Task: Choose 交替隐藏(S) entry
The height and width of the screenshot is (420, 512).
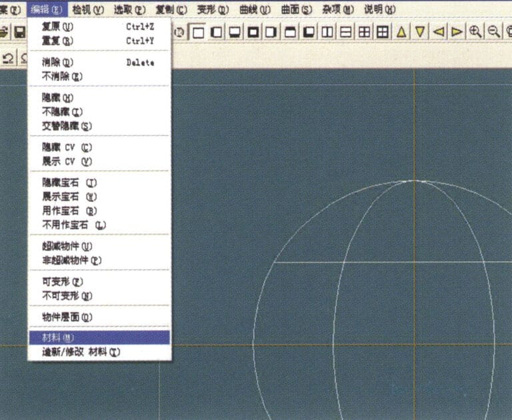Action: click(99, 126)
